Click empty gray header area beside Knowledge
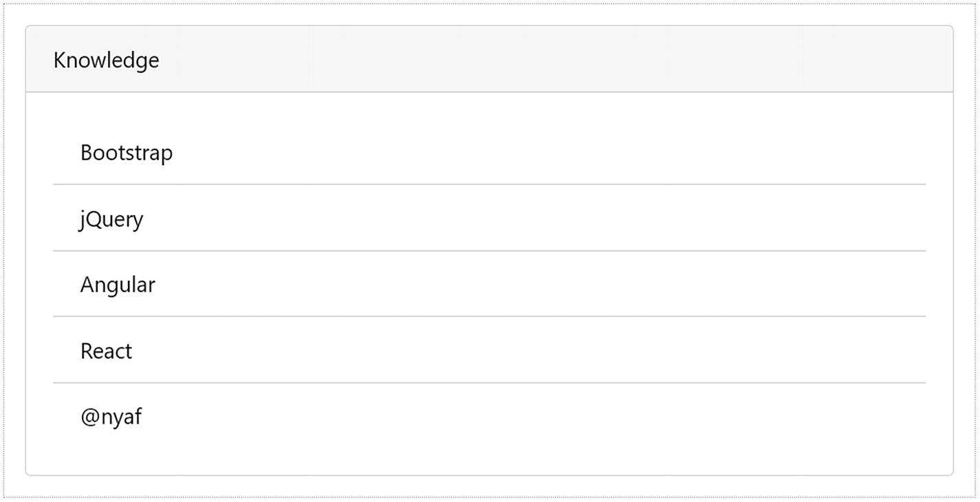The width and height of the screenshot is (980, 502). point(550,60)
